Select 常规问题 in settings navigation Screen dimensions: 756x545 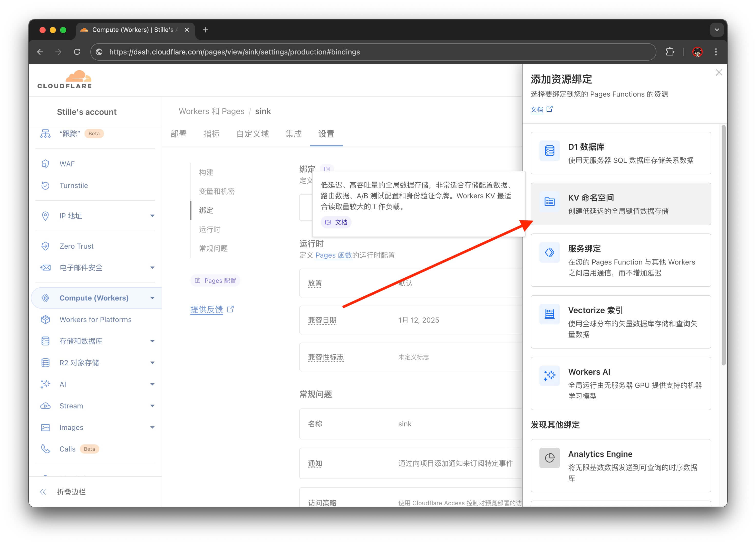[x=213, y=248]
